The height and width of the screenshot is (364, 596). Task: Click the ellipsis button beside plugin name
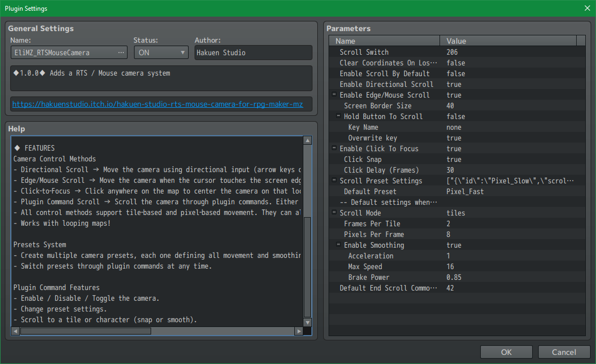121,53
